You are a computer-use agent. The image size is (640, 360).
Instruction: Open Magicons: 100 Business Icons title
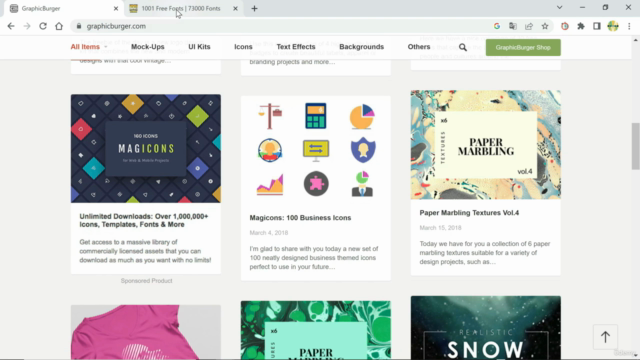(x=300, y=218)
